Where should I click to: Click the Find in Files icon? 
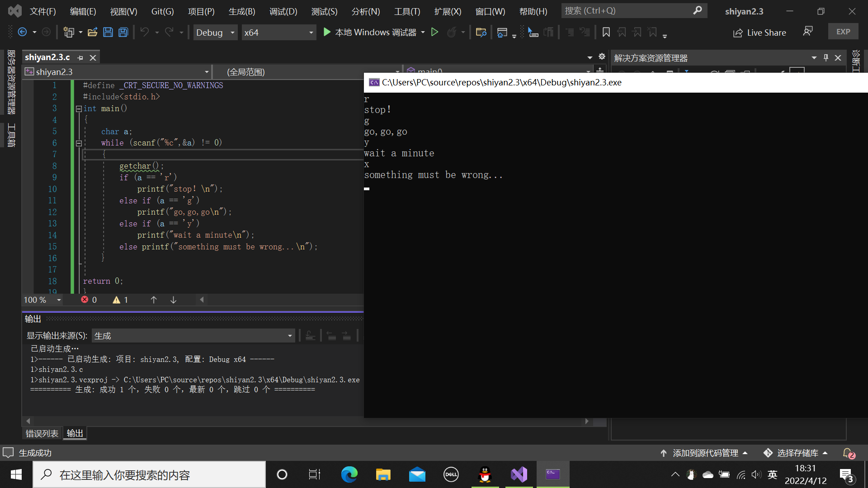481,32
